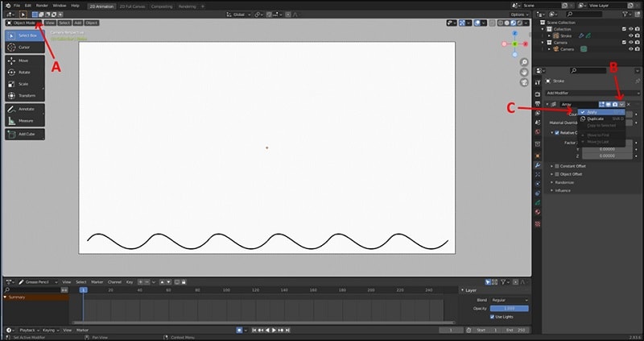Select the Scale tool

(25, 84)
